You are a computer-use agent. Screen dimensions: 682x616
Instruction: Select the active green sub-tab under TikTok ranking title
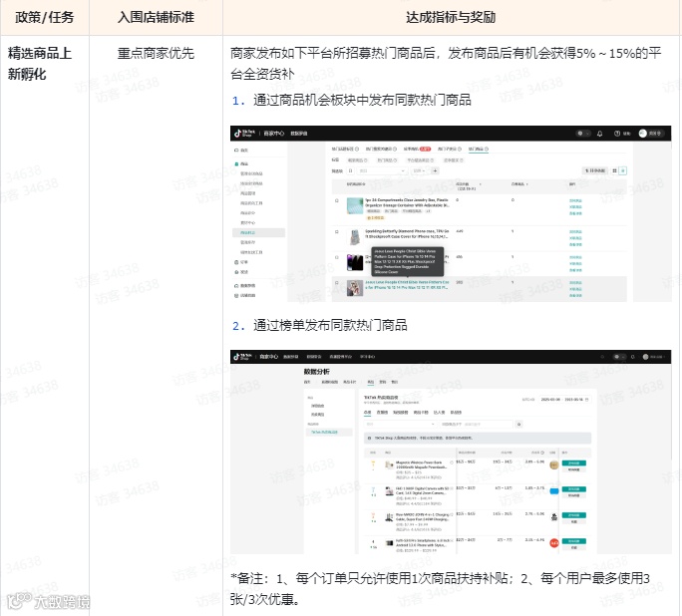tap(368, 412)
